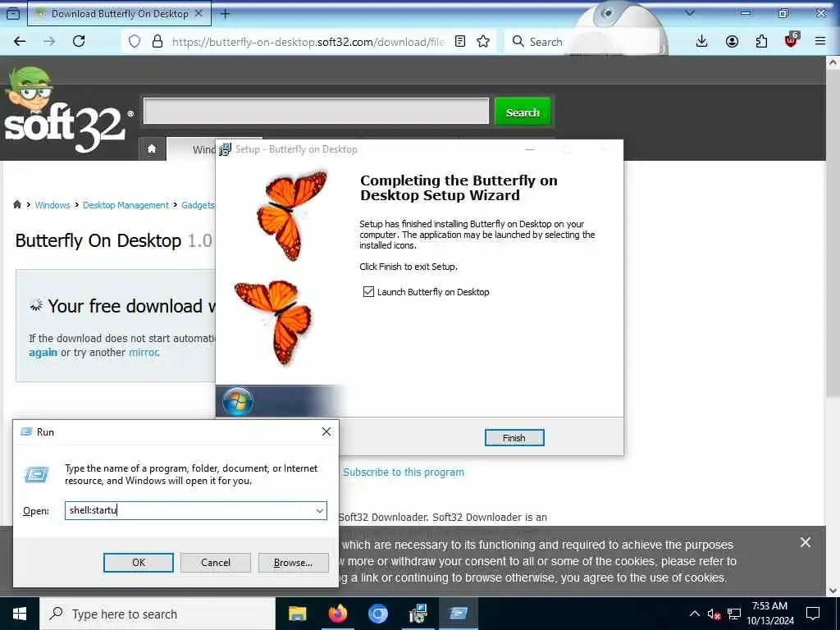The height and width of the screenshot is (630, 840).
Task: Expand the Run dialog Open dropdown arrow
Action: tap(320, 510)
